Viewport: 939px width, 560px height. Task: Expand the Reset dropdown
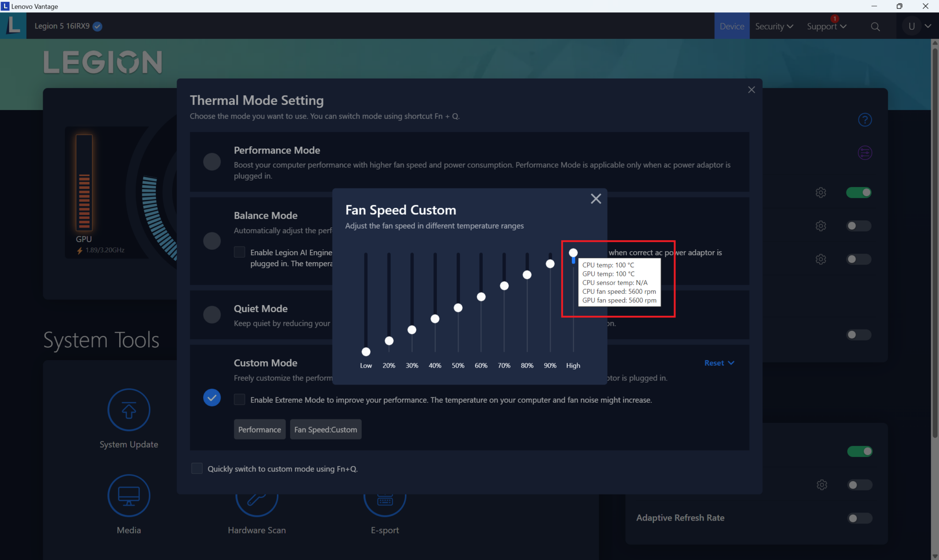pyautogui.click(x=719, y=363)
